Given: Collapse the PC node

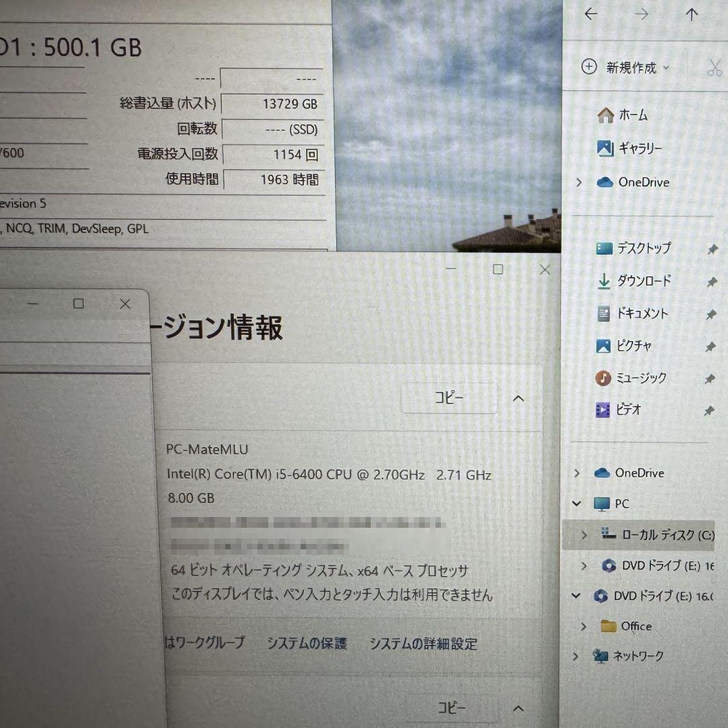Looking at the screenshot, I should point(576,504).
